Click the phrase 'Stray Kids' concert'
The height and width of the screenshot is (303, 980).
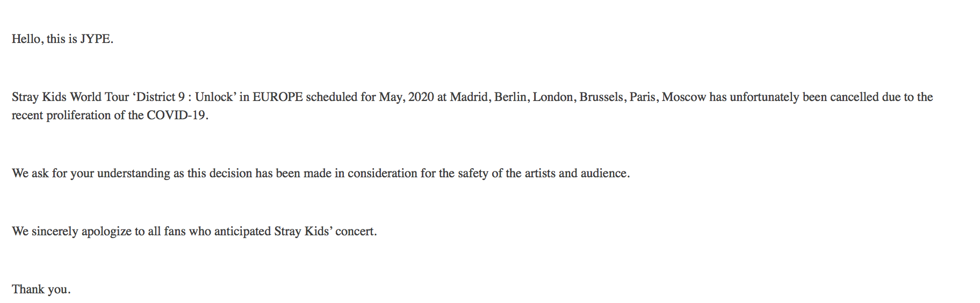(325, 232)
